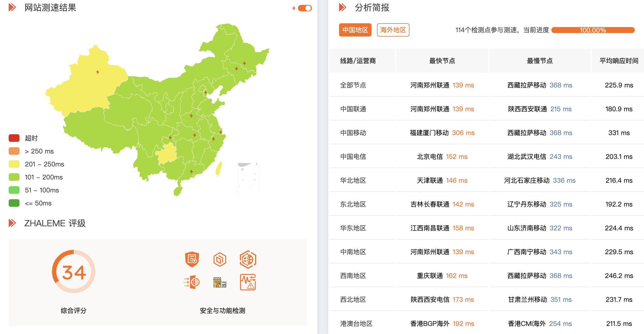644x334 pixels.
Task: Click the 综合评分 label
Action: coord(74,310)
